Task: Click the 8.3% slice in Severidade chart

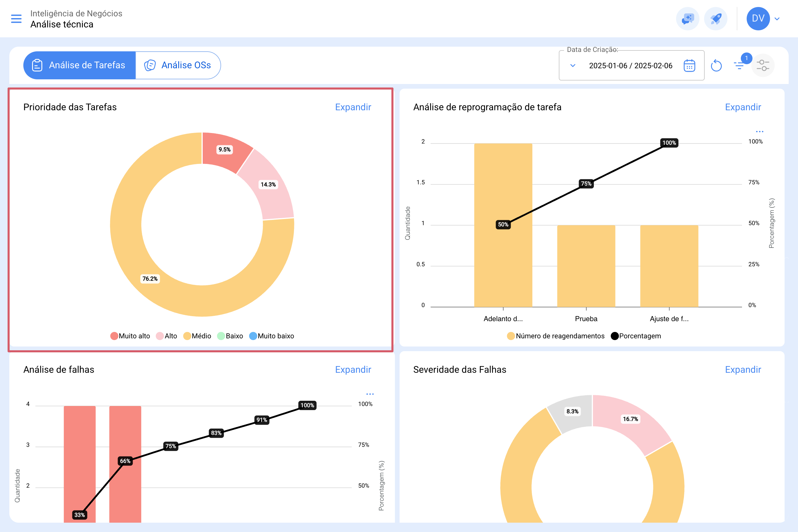Action: tap(572, 412)
